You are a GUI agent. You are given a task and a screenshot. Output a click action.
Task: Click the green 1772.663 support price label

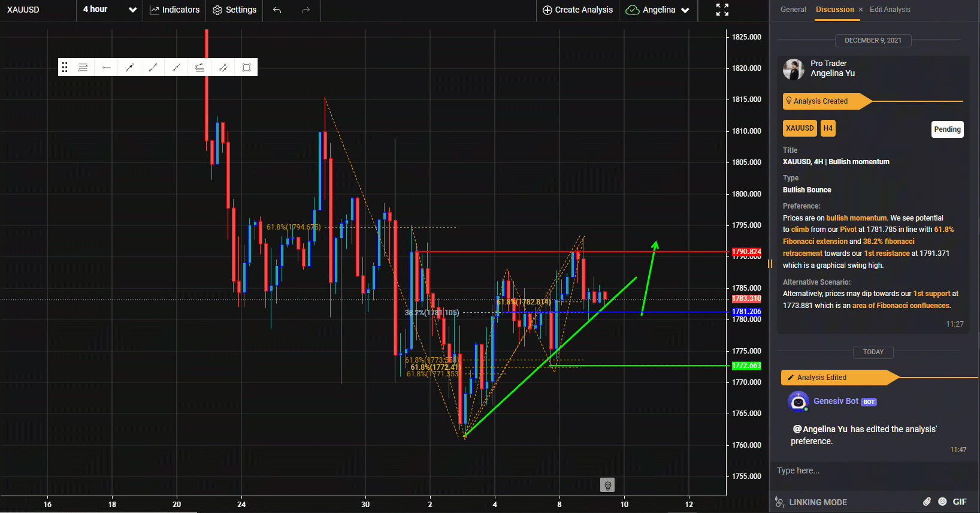pos(746,366)
